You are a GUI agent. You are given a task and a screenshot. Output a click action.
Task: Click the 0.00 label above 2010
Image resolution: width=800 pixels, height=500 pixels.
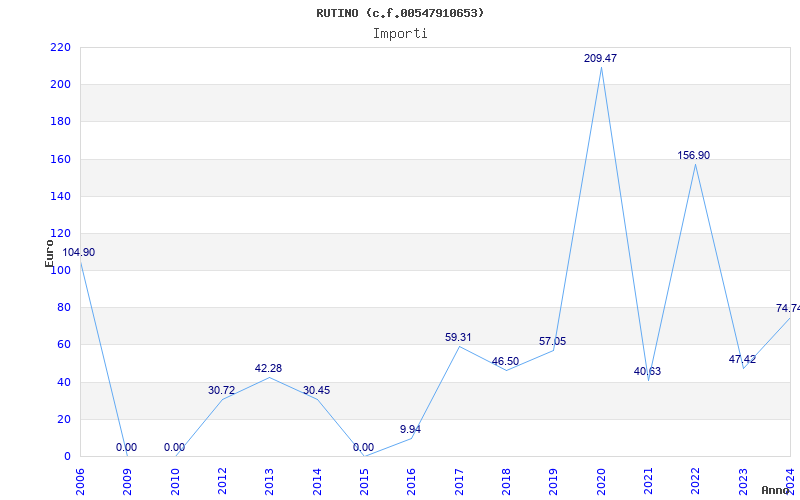pyautogui.click(x=174, y=447)
